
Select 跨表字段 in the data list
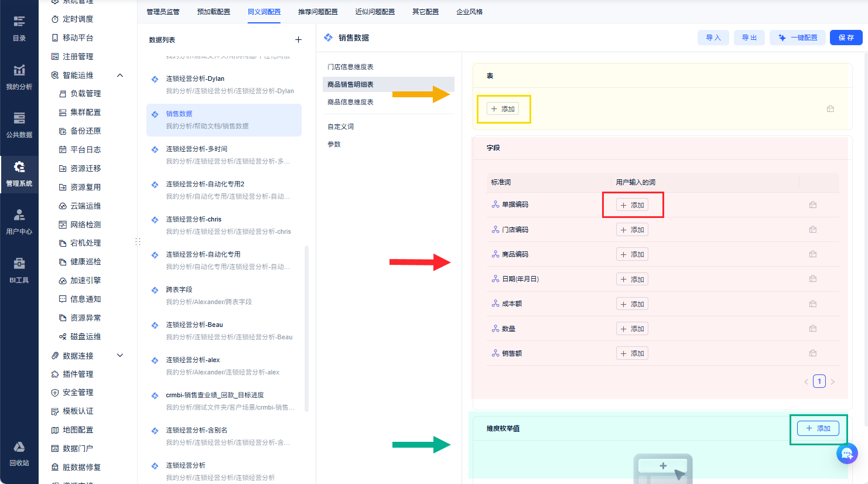coord(224,296)
